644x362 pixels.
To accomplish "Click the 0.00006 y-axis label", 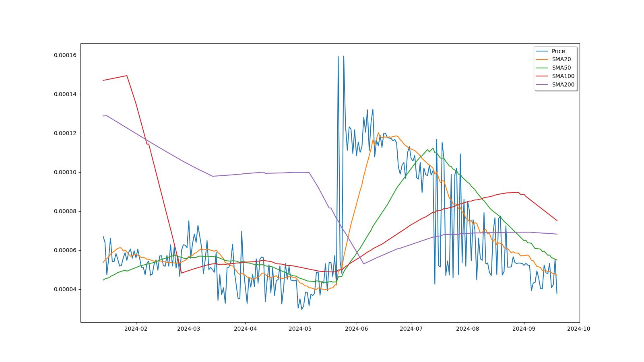I will 66,251.
